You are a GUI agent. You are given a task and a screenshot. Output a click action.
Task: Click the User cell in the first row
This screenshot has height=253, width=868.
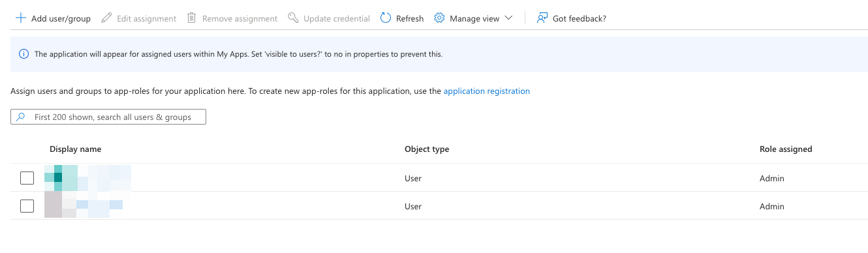[413, 178]
